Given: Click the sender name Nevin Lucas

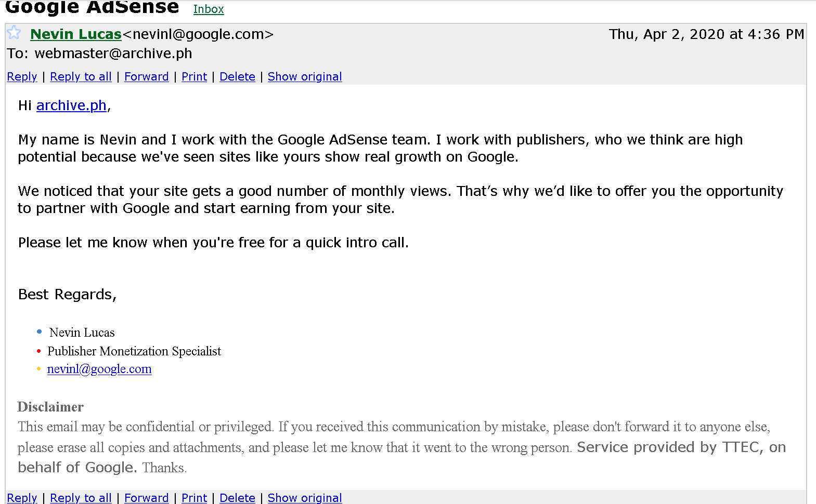Looking at the screenshot, I should click(x=75, y=34).
